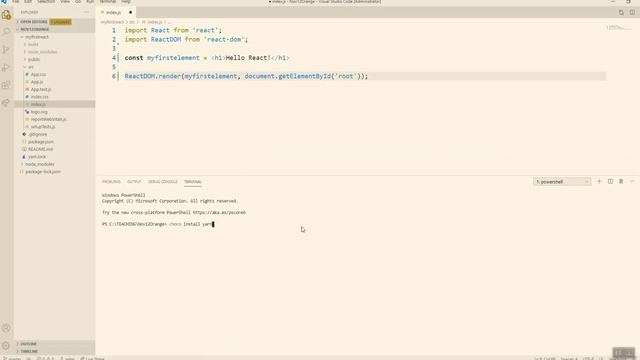The image size is (640, 360).
Task: Open package-lock.json in the file tree
Action: (x=43, y=171)
